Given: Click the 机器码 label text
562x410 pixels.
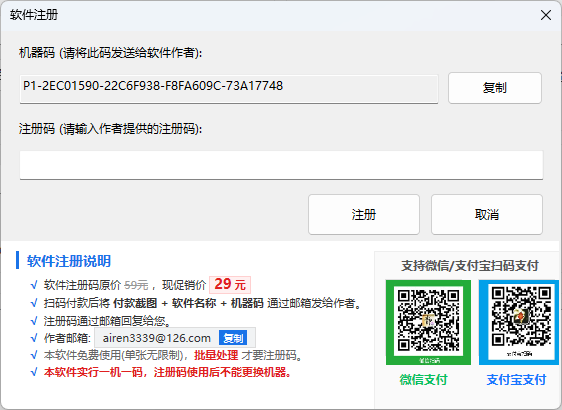Looking at the screenshot, I should pyautogui.click(x=110, y=53).
